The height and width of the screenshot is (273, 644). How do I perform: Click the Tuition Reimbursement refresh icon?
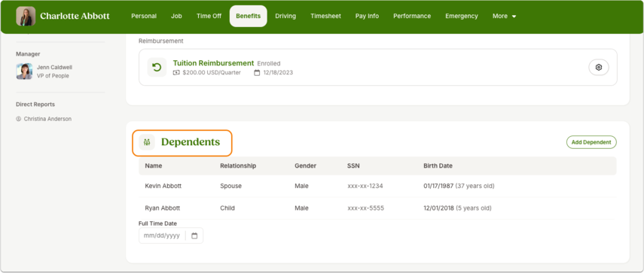157,67
